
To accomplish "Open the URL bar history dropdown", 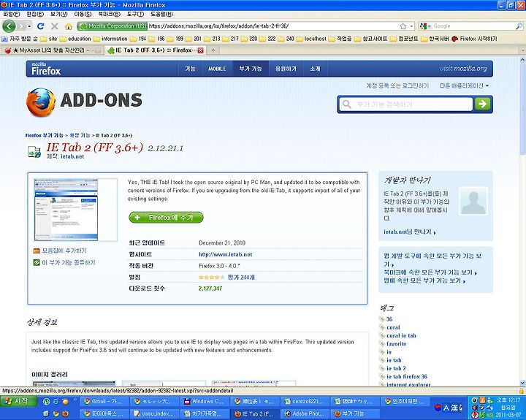I will point(411,26).
